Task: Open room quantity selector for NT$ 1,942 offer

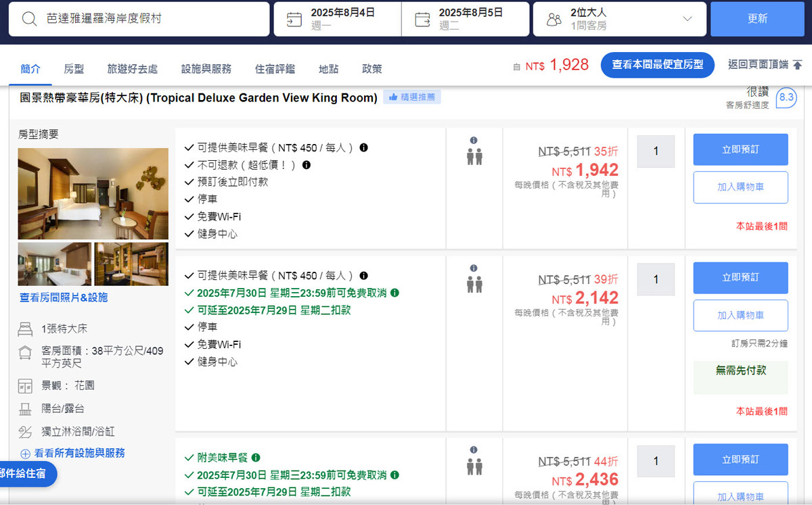Action: (x=656, y=151)
